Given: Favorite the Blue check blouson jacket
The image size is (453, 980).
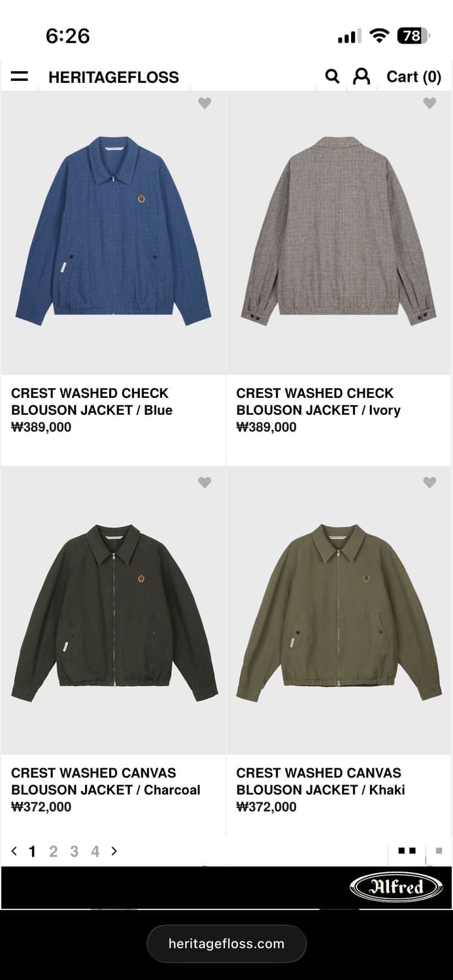Looking at the screenshot, I should click(205, 103).
